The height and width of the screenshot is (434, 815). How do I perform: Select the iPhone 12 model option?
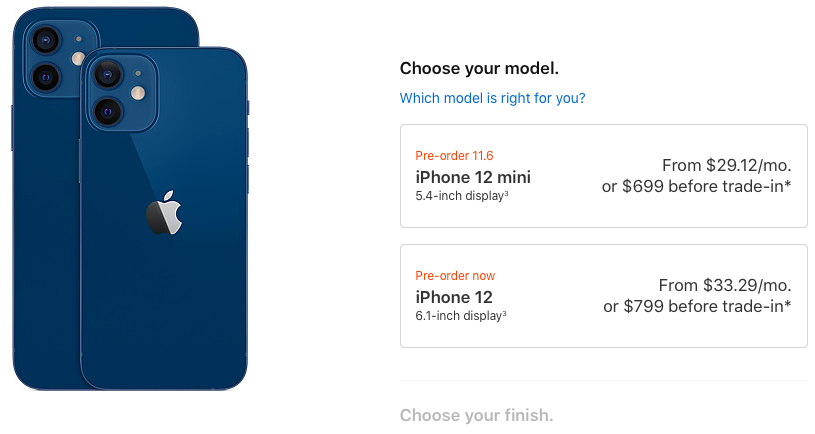(x=603, y=296)
